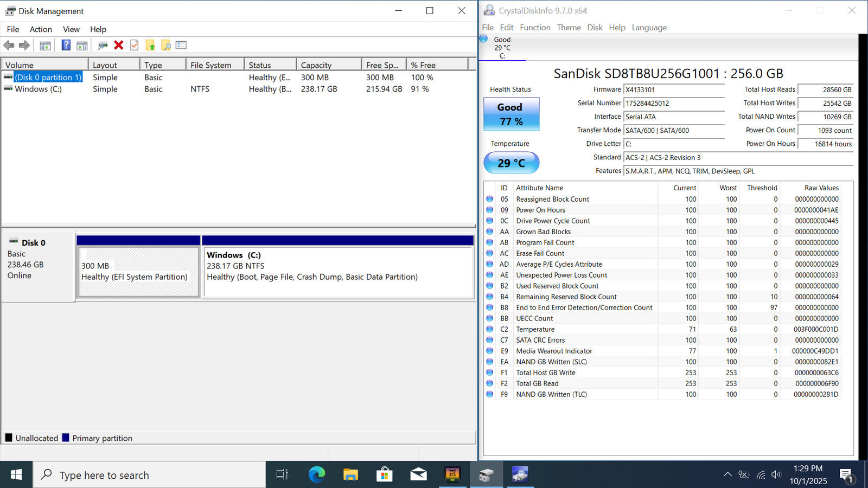Screen dimensions: 868x488
Task: Select the Good 29 °C disk status icon
Action: pyautogui.click(x=483, y=38)
